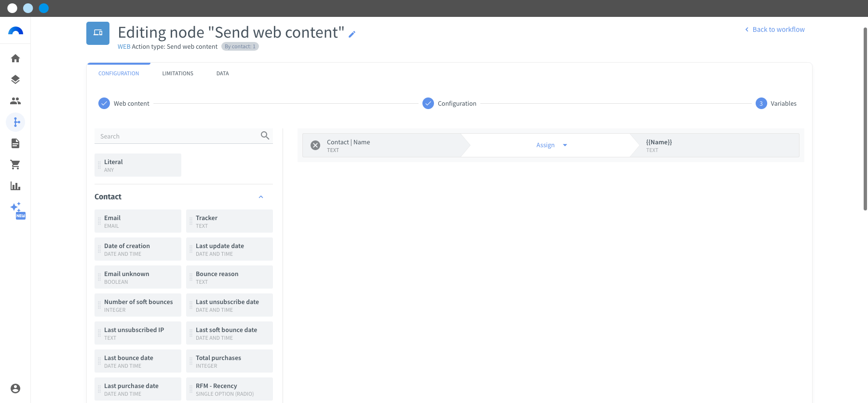The height and width of the screenshot is (403, 868).
Task: Click the page vertical scrollbar
Action: pos(865,119)
